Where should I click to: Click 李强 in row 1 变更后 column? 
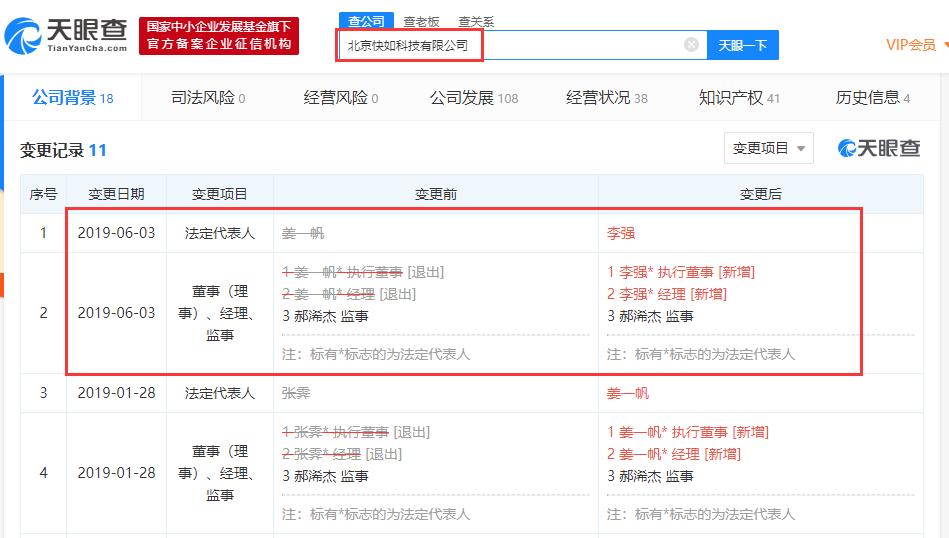pyautogui.click(x=621, y=233)
